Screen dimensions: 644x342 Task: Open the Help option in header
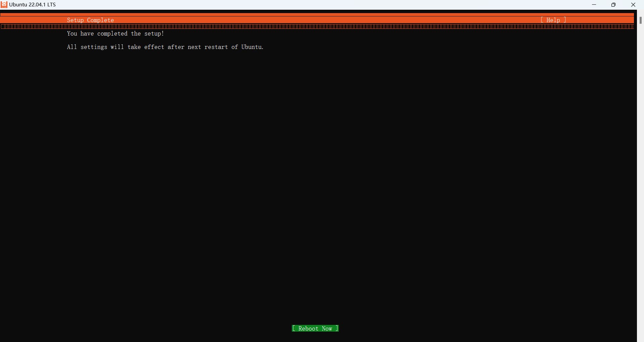point(553,20)
